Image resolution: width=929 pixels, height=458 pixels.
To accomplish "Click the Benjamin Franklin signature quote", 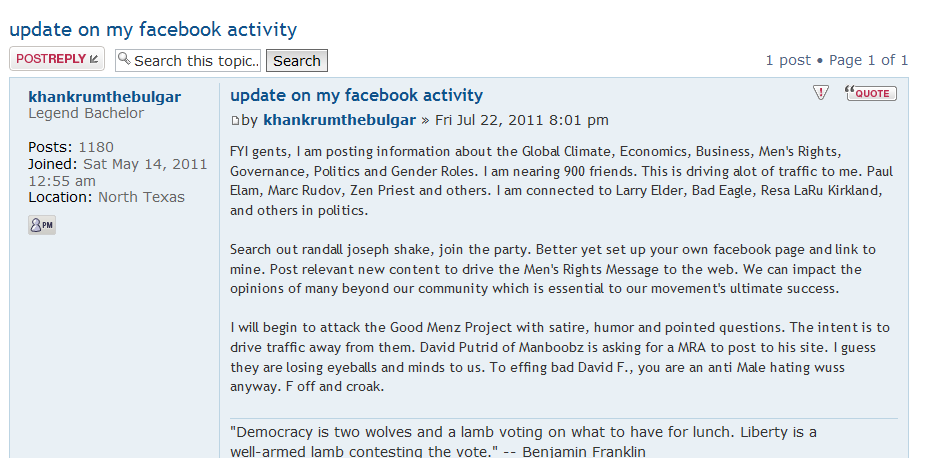I will (x=524, y=441).
